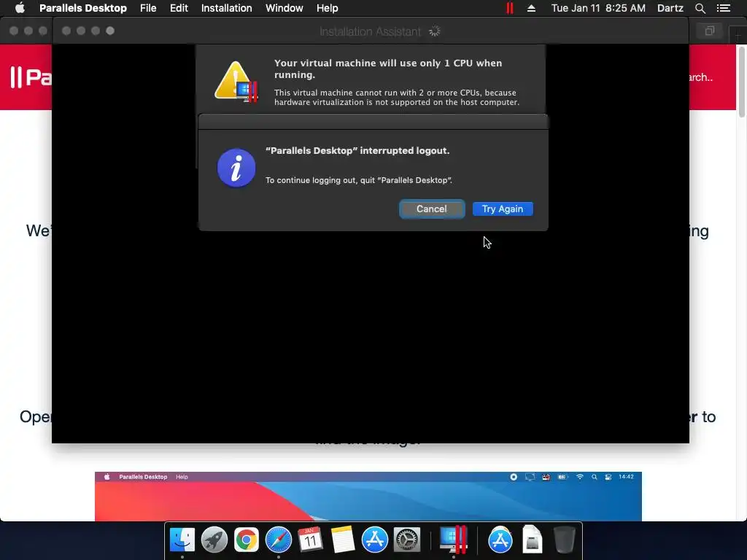
Task: Open the Trash in the Dock
Action: (565, 540)
